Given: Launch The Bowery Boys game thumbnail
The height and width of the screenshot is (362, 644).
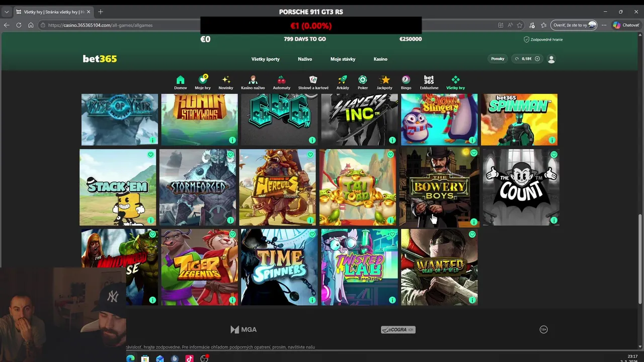Looking at the screenshot, I should click(x=439, y=187).
